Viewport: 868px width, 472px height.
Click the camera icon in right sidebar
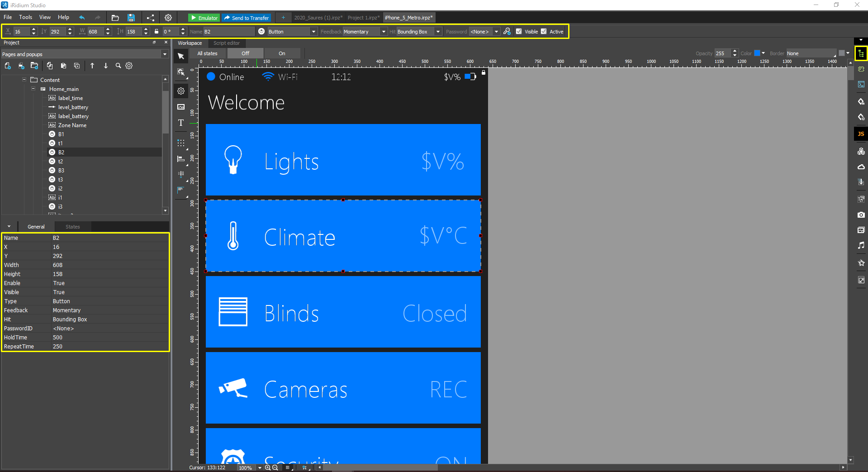[861, 215]
